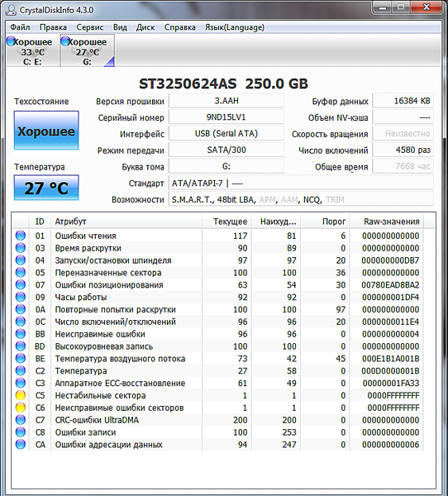The width and height of the screenshot is (448, 496).
Task: Open the Вид menu
Action: pyautogui.click(x=120, y=27)
